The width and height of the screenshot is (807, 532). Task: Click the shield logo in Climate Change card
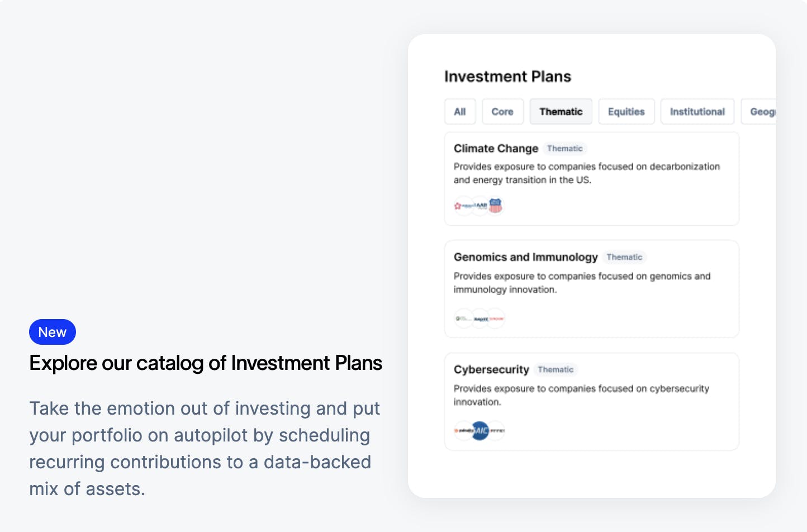496,206
